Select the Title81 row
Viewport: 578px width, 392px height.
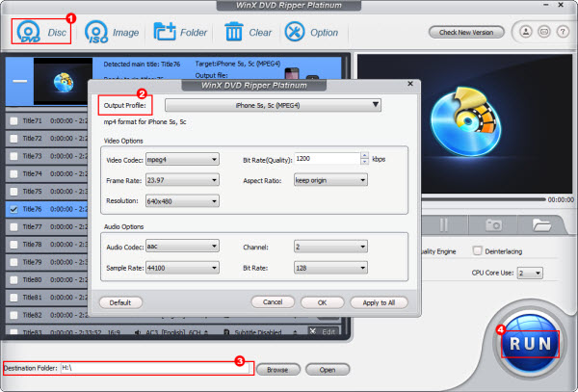click(x=46, y=298)
